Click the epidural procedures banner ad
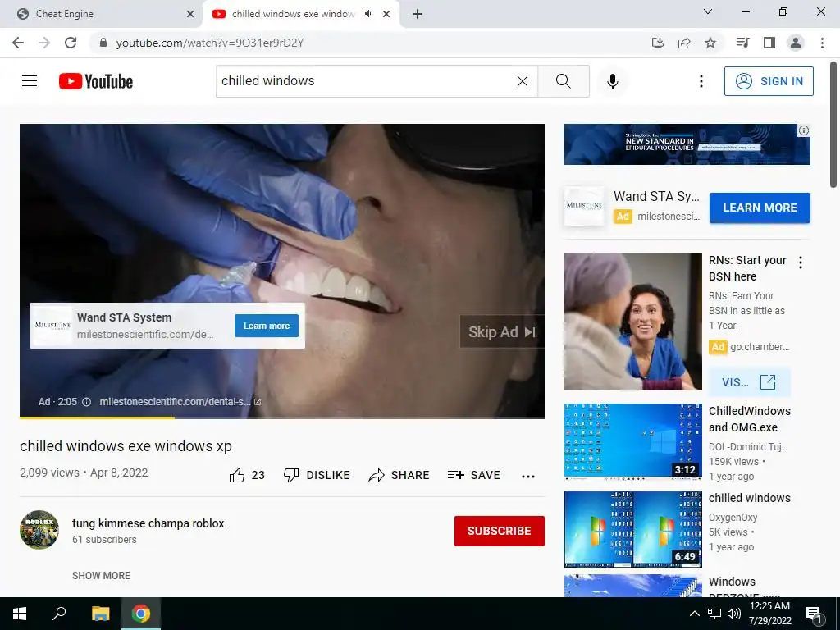Screen dimensions: 840x630 pos(687,144)
